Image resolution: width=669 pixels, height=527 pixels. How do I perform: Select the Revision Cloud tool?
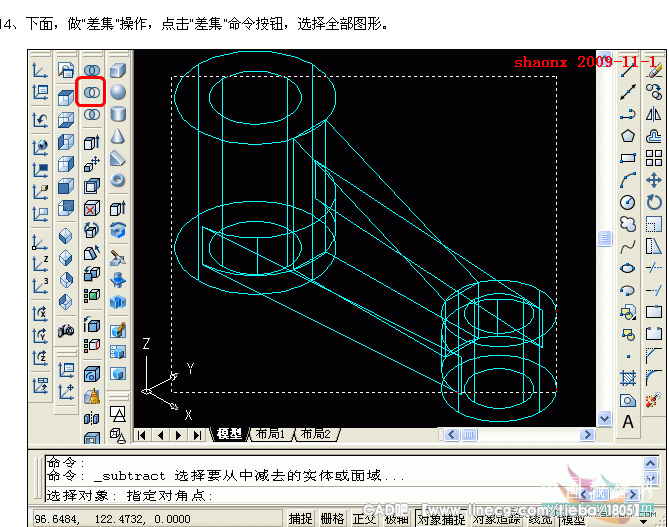pos(628,224)
